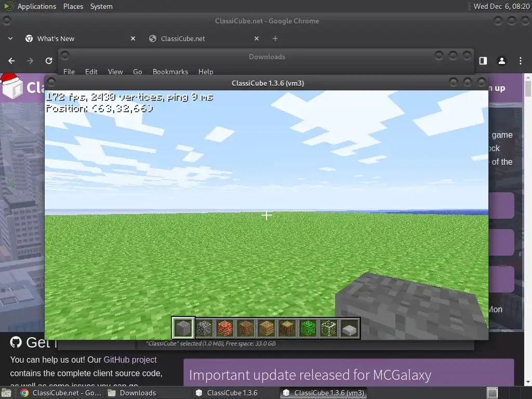Expand Chrome tab search chevron
532x399 pixels.
coord(10,38)
